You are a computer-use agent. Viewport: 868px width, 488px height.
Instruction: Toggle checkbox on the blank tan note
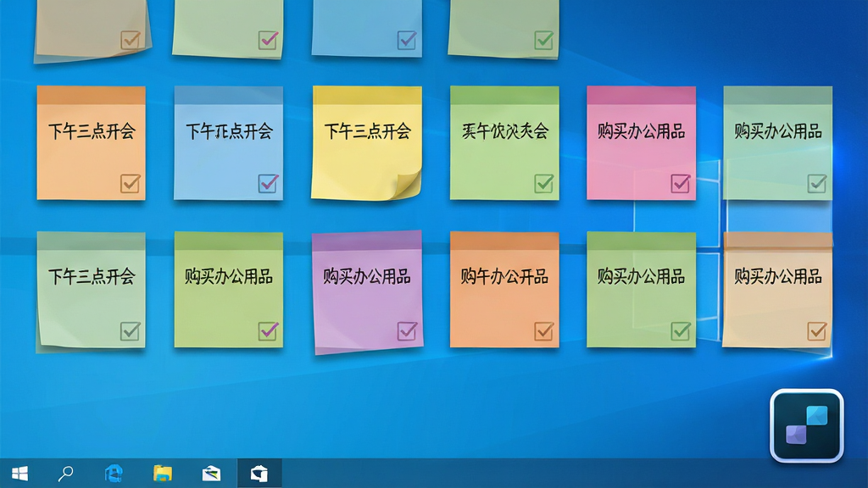130,41
